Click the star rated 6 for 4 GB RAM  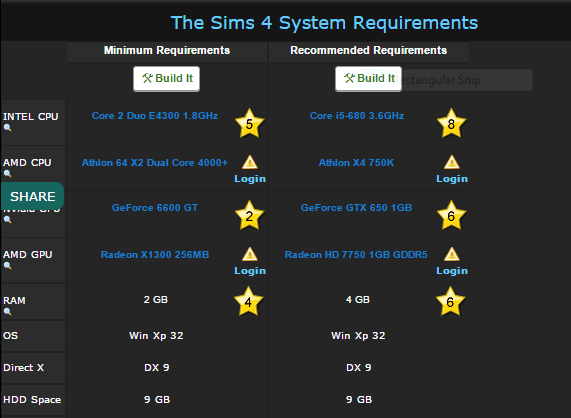(x=450, y=301)
